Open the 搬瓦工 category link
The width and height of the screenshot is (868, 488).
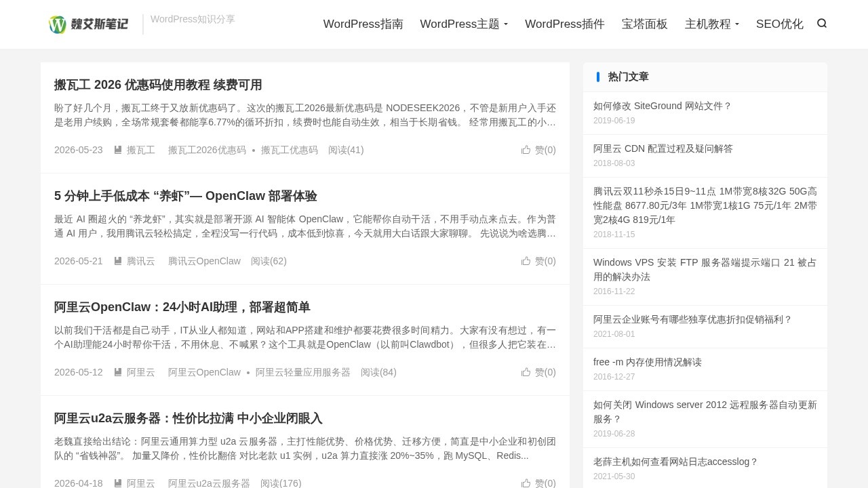tap(141, 150)
